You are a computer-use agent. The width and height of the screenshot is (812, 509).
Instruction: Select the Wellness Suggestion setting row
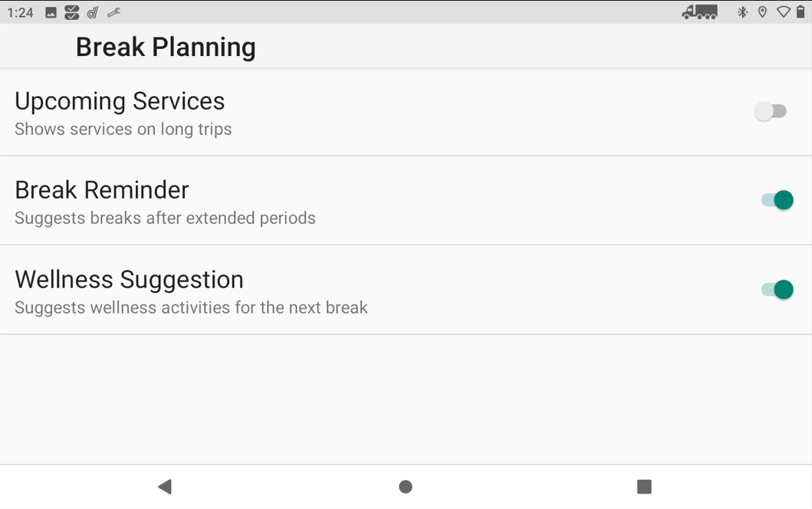click(406, 290)
